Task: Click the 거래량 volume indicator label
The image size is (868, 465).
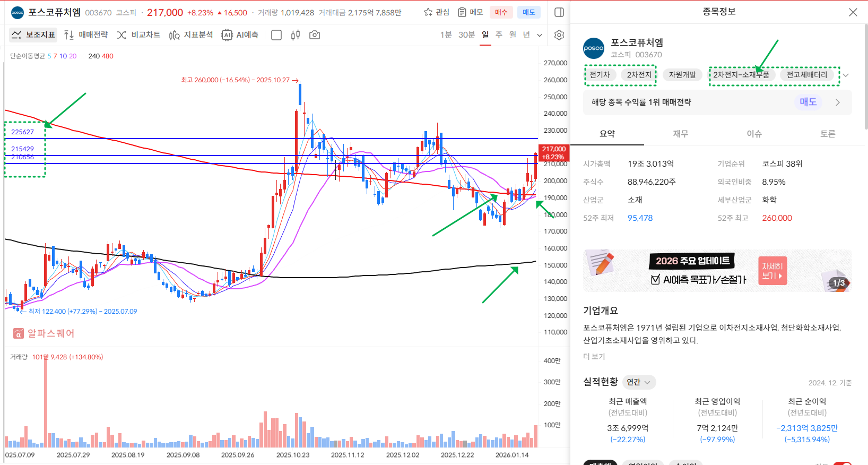Action: coord(19,357)
